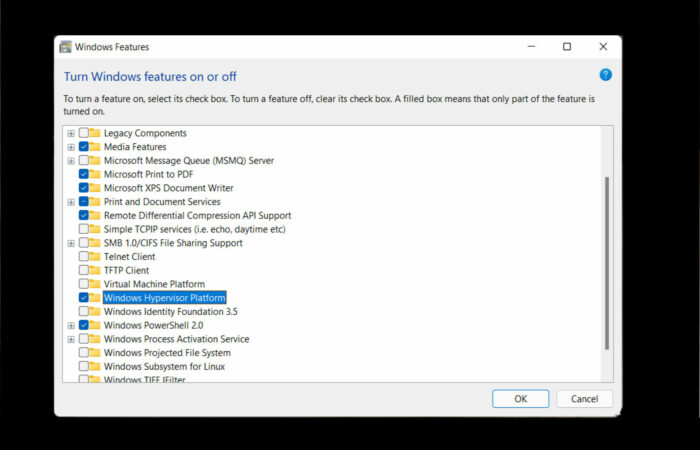This screenshot has width=700, height=450.
Task: Enable the Legacy Components checkbox
Action: click(83, 133)
